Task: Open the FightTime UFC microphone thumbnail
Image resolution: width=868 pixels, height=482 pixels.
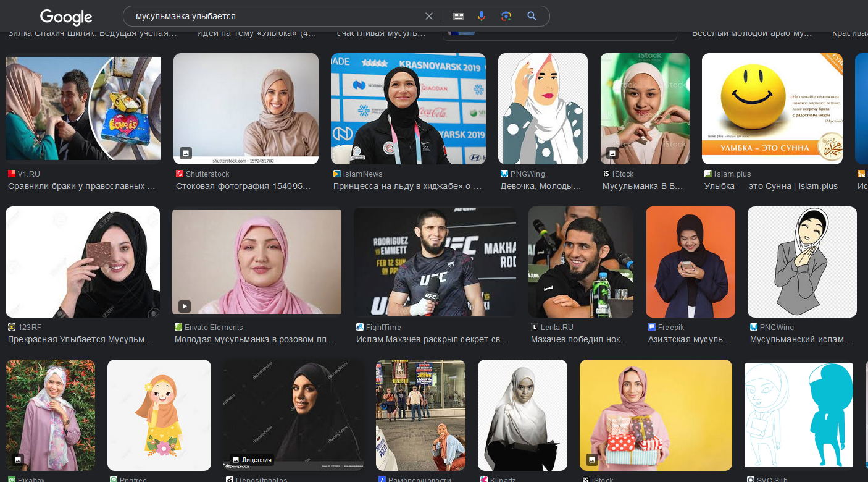Action: coord(435,262)
